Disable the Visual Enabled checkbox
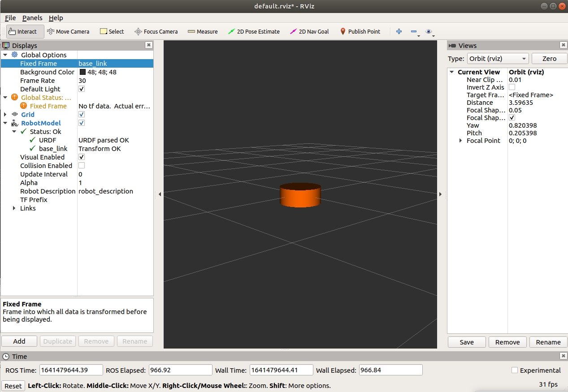The width and height of the screenshot is (568, 392). point(82,157)
